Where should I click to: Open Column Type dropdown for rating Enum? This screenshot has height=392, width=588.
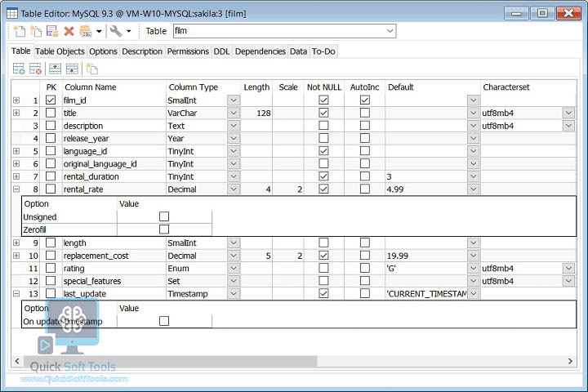[x=234, y=268]
